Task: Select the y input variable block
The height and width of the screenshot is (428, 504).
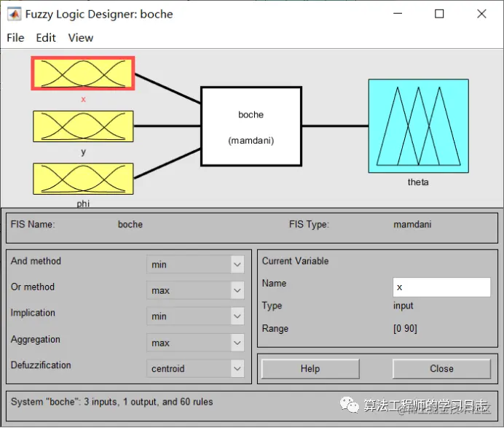Action: [x=83, y=126]
